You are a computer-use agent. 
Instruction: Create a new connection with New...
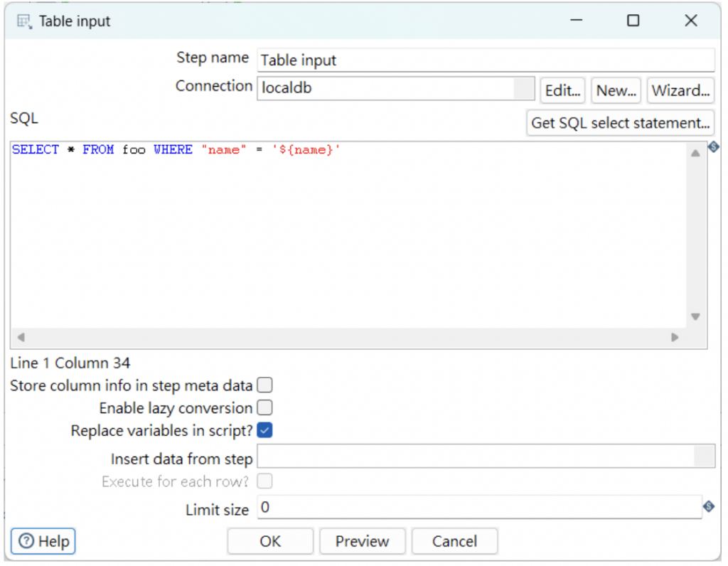click(x=616, y=90)
